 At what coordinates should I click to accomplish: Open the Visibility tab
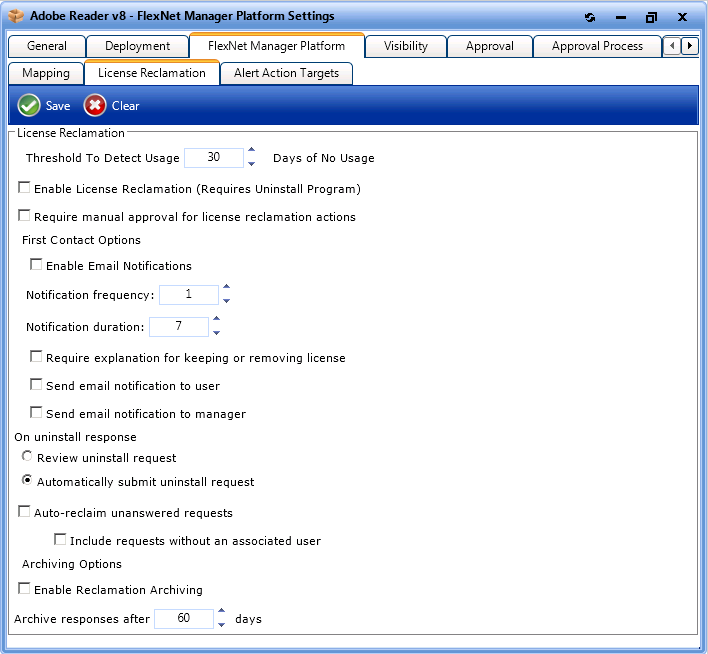pyautogui.click(x=405, y=46)
